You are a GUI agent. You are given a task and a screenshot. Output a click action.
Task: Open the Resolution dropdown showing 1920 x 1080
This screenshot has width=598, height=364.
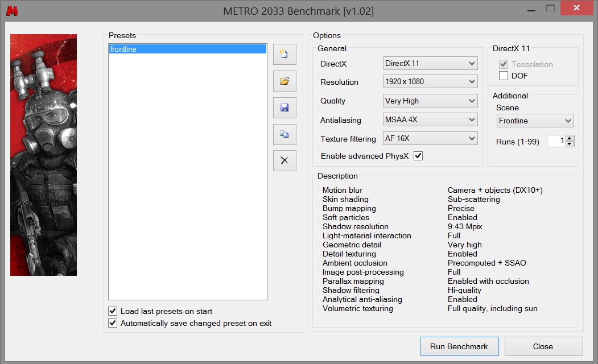point(430,81)
